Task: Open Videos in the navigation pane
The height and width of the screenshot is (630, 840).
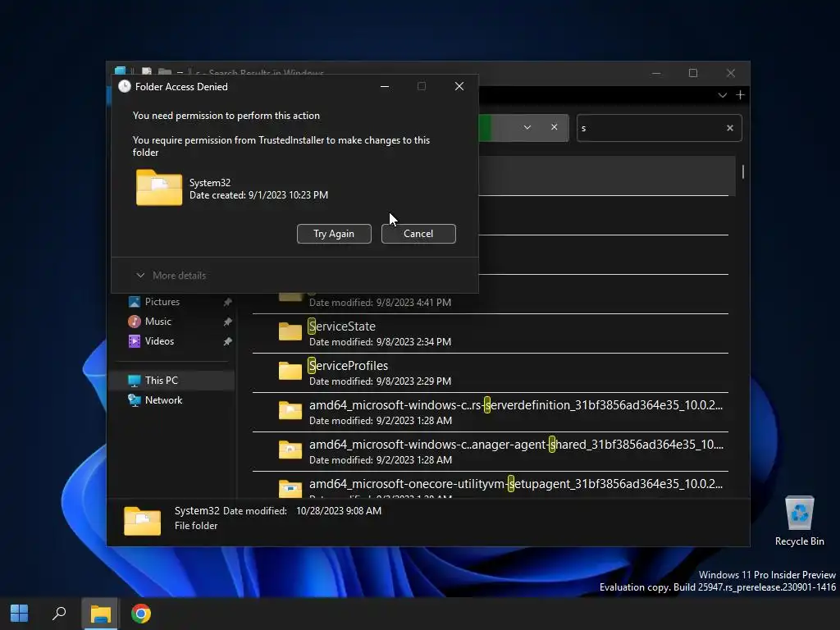Action: click(159, 341)
